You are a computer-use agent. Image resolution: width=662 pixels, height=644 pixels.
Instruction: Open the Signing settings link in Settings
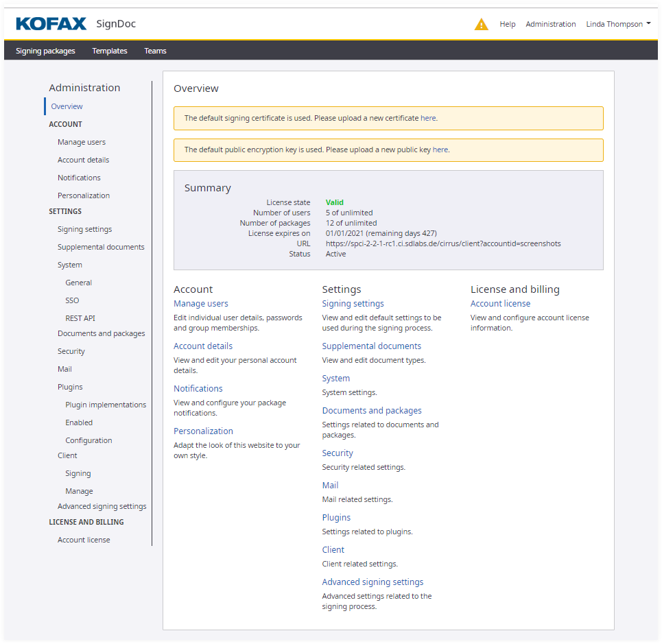(353, 304)
